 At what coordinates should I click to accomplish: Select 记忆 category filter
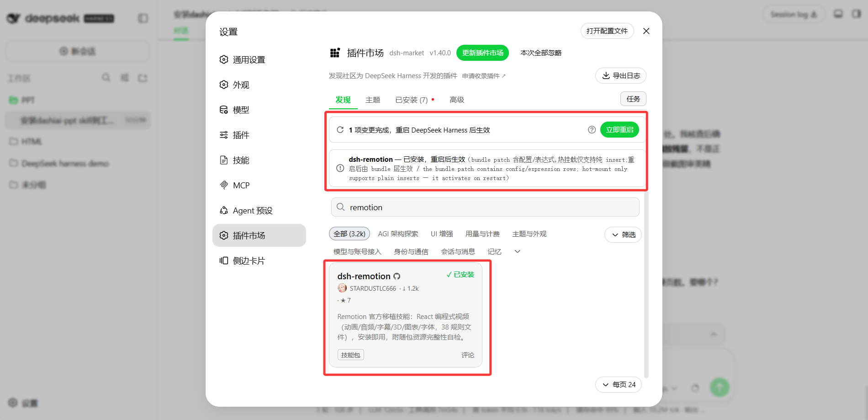[x=494, y=252]
